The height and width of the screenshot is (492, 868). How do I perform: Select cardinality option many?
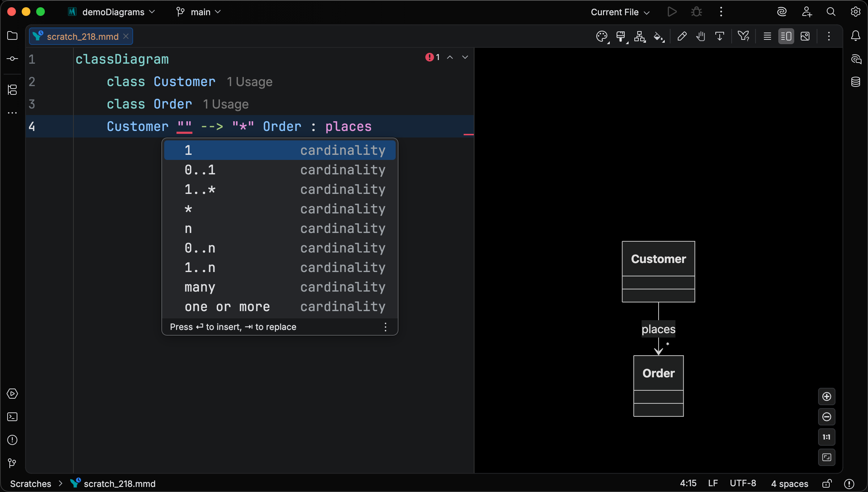click(280, 287)
